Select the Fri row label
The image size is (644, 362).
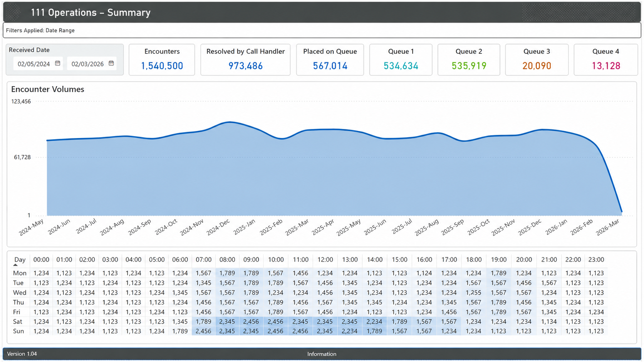[17, 312]
